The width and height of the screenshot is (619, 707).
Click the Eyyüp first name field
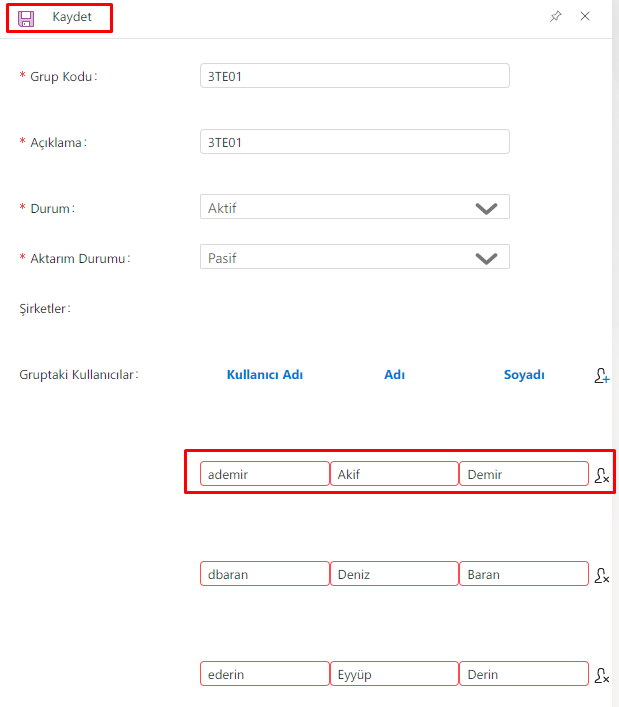394,674
